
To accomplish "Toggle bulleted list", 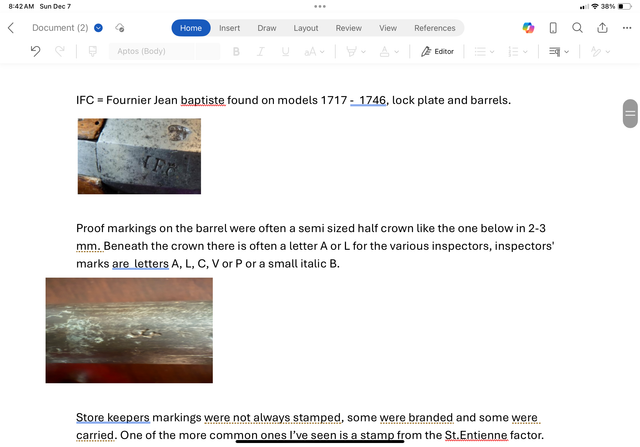I will (480, 51).
